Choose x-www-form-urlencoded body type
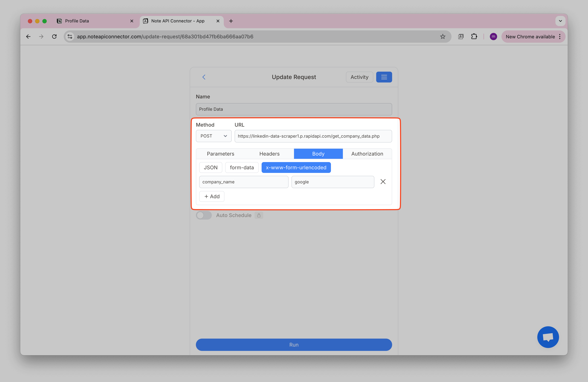Image resolution: width=588 pixels, height=382 pixels. tap(296, 167)
